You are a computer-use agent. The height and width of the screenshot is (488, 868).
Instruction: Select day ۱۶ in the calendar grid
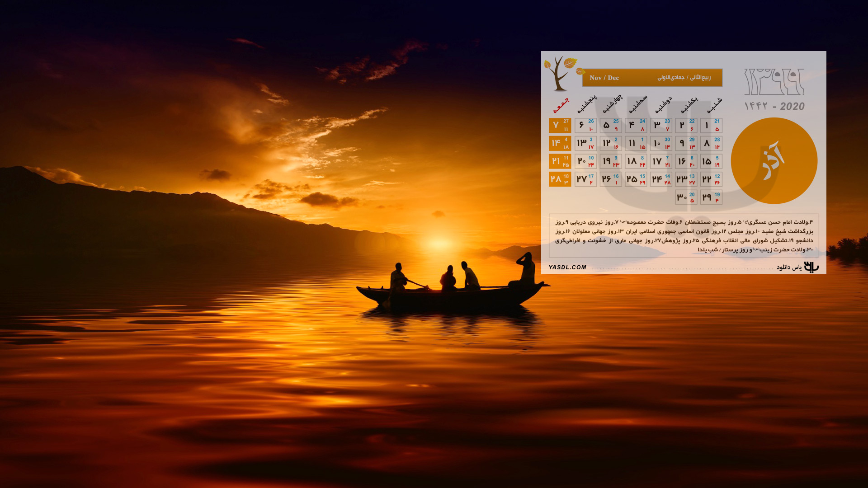click(686, 161)
